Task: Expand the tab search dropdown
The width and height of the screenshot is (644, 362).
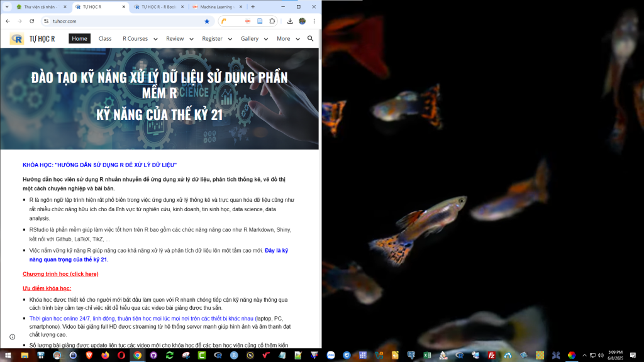Action: (6, 6)
